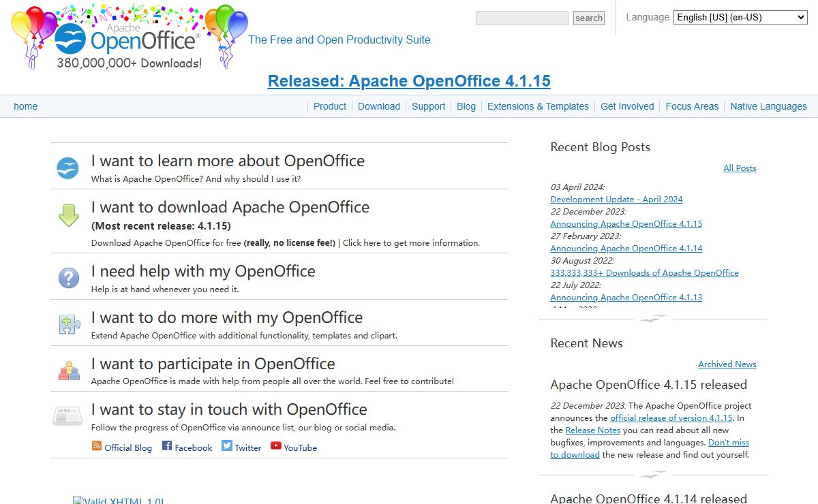Open the Release Notes link
This screenshot has width=818, height=504.
pos(593,430)
